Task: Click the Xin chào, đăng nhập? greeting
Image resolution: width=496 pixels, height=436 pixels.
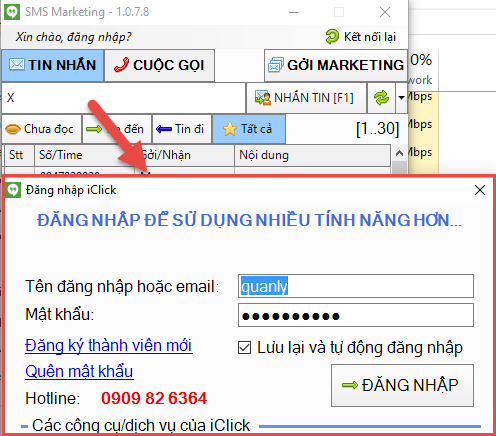Action: (73, 37)
